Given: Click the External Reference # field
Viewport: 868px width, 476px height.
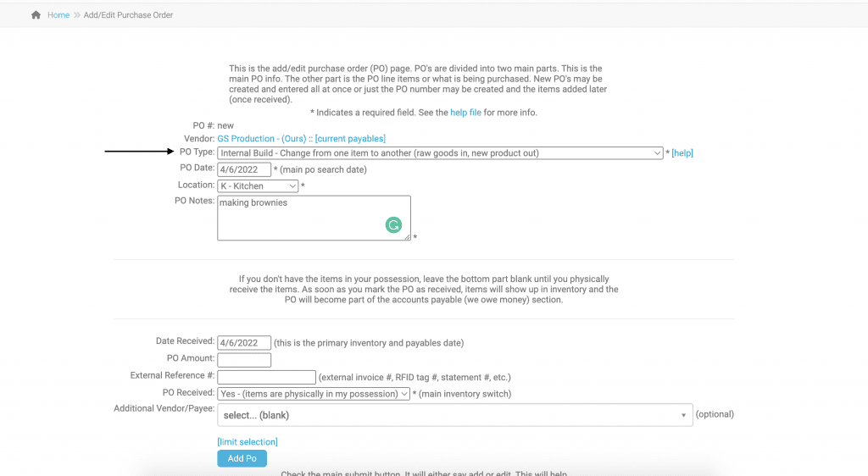Looking at the screenshot, I should point(267,377).
